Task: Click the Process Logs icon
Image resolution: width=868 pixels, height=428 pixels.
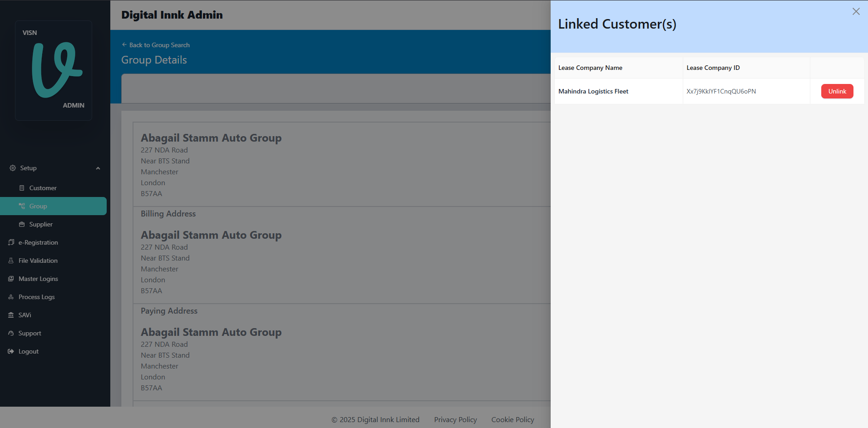Action: (x=11, y=297)
